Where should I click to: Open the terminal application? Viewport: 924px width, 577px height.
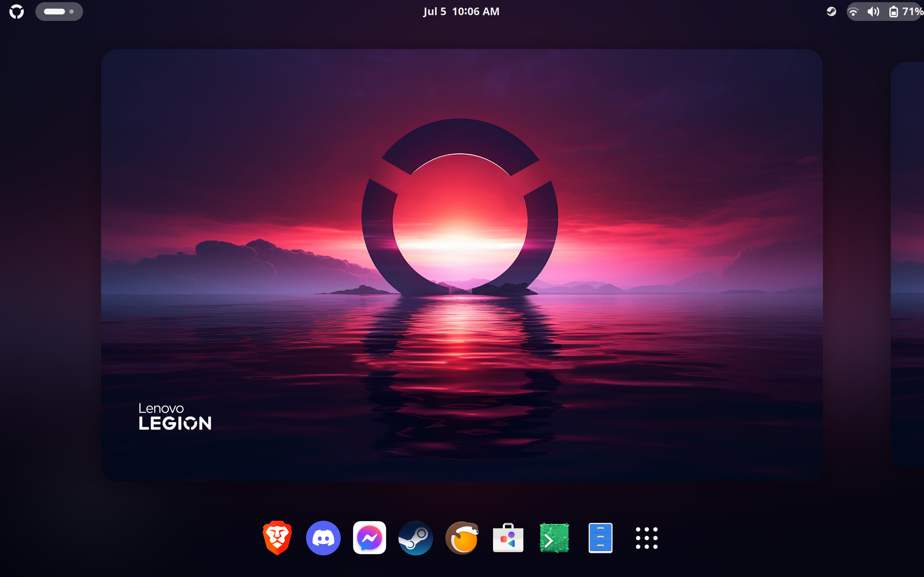[x=554, y=538]
